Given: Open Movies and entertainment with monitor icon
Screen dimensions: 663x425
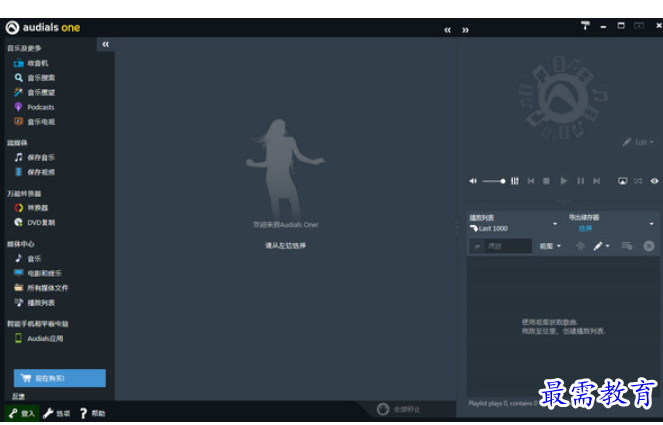Looking at the screenshot, I should [38, 273].
